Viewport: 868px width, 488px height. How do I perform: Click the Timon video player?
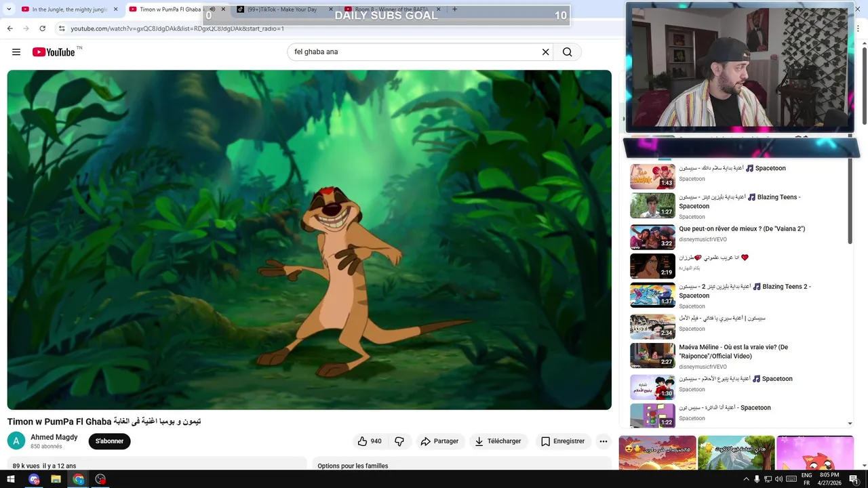tap(309, 240)
